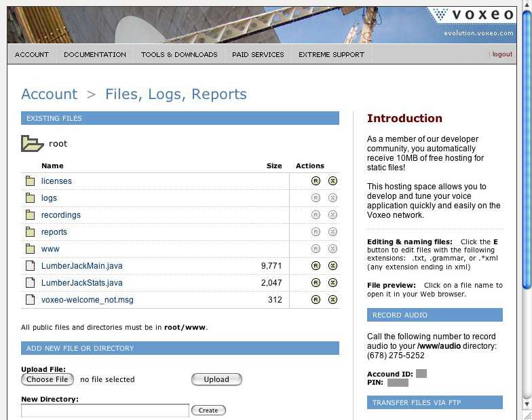Preview LumberJackMain.java file
This screenshot has height=420, width=532.
tap(81, 266)
